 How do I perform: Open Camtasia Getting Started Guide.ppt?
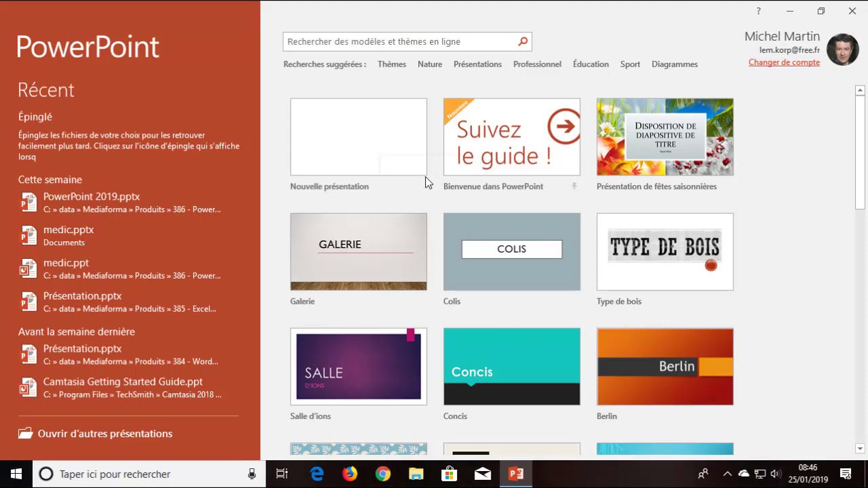coord(129,388)
